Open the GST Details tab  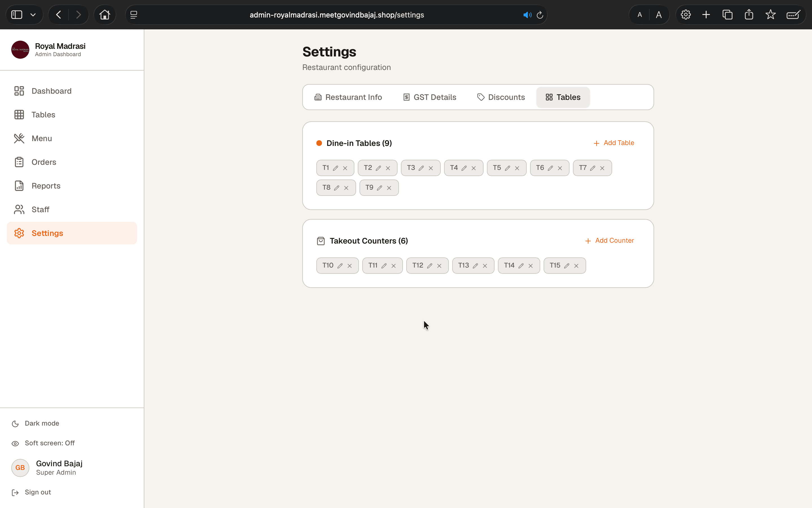coord(429,97)
